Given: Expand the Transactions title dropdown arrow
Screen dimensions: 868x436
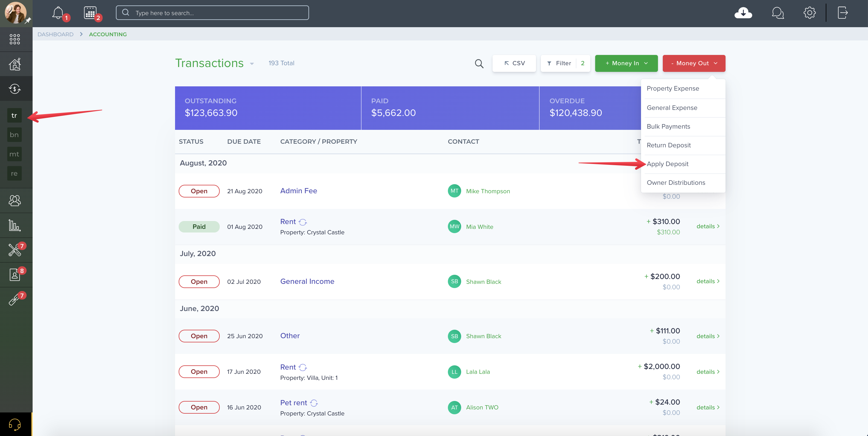Looking at the screenshot, I should point(252,64).
